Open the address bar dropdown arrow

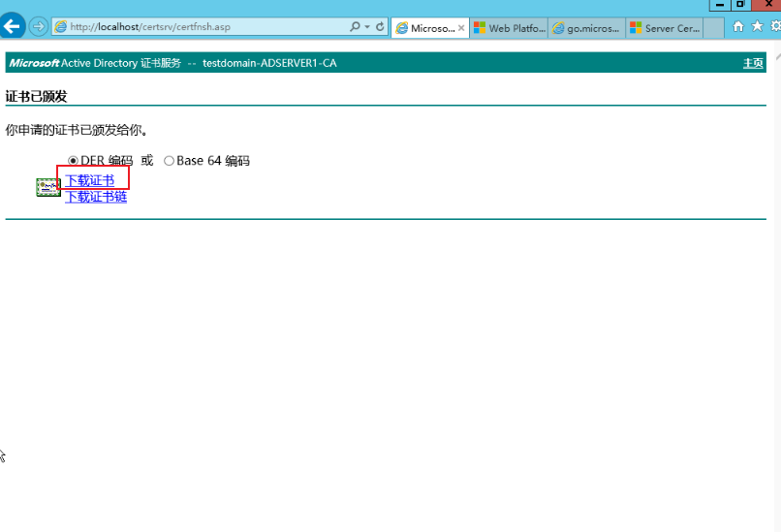[x=367, y=27]
